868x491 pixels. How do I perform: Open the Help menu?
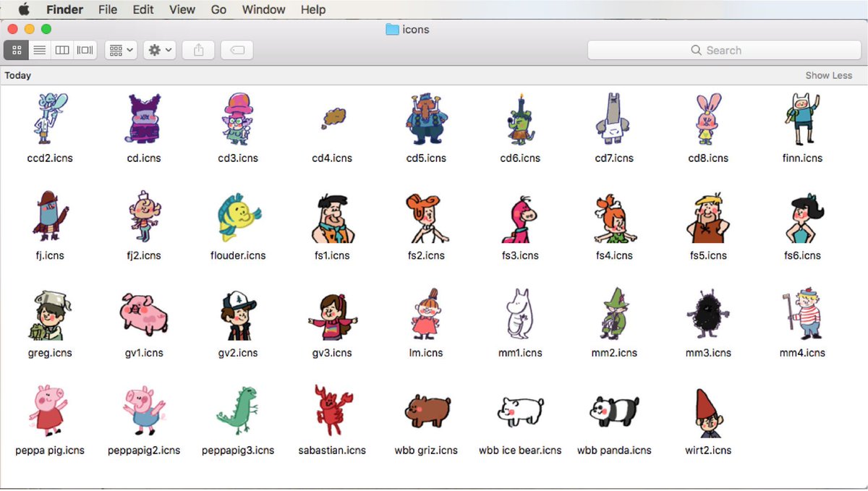[313, 9]
